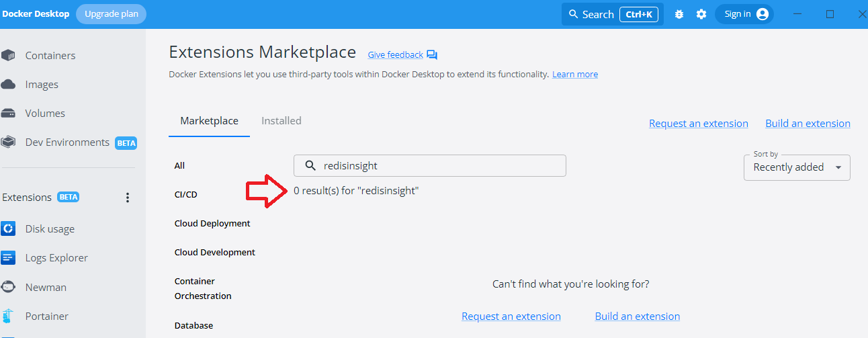Click the BETA badge next to Dev Environments

click(126, 142)
